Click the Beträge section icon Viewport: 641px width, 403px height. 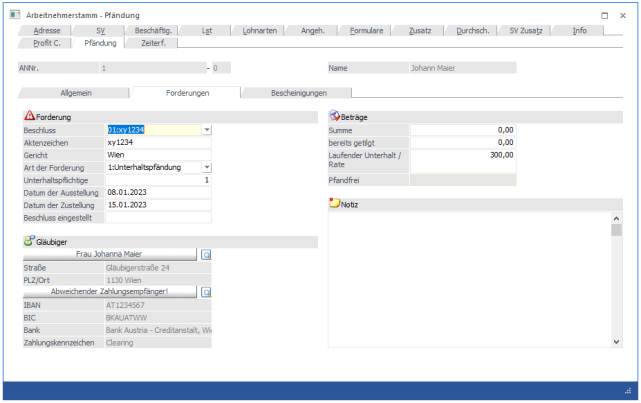point(335,117)
